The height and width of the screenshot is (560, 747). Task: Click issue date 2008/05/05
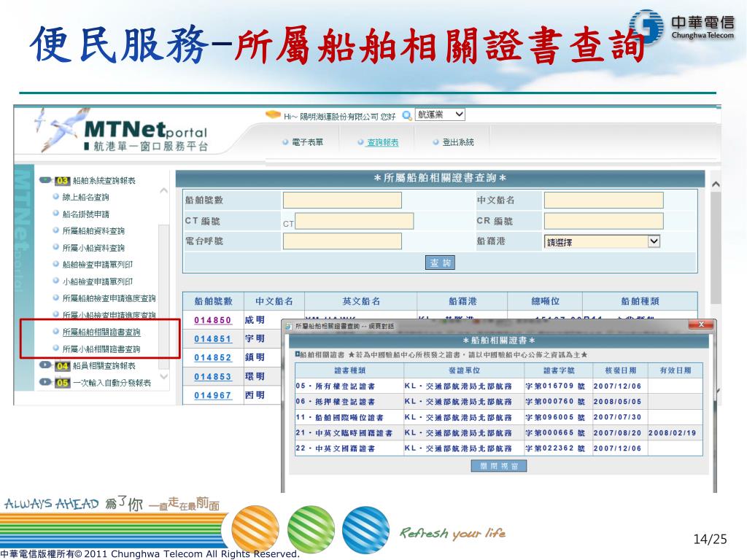tap(617, 402)
